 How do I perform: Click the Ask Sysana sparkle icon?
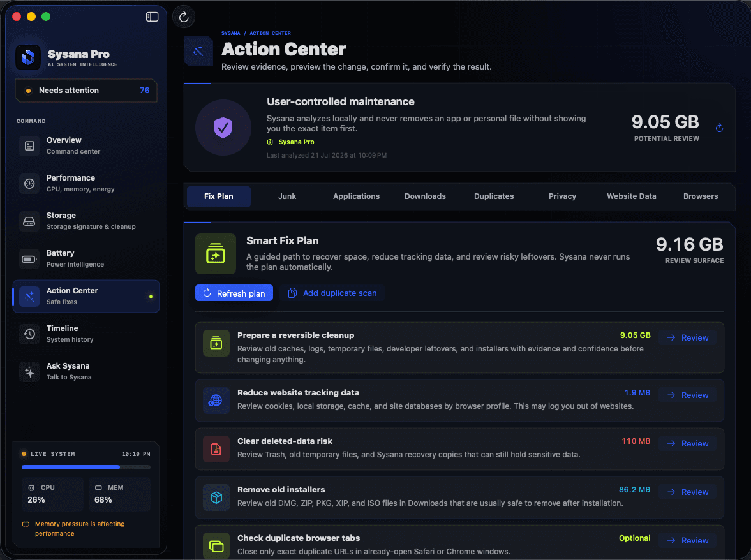pyautogui.click(x=29, y=372)
